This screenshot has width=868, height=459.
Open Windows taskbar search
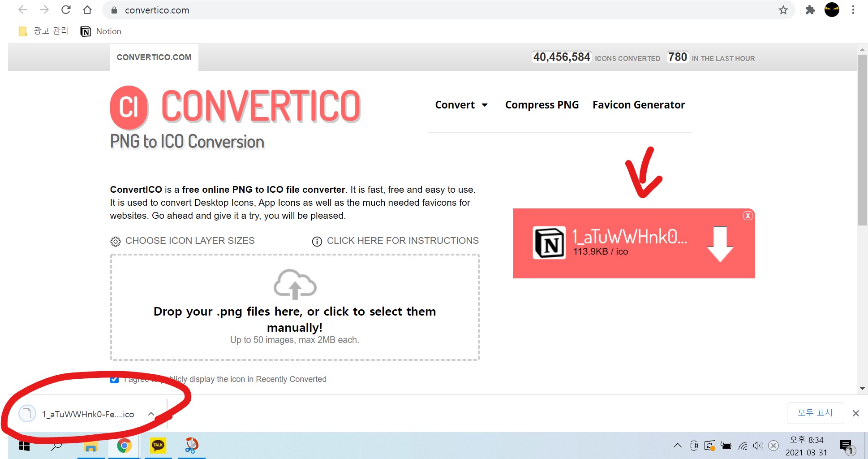(x=56, y=446)
